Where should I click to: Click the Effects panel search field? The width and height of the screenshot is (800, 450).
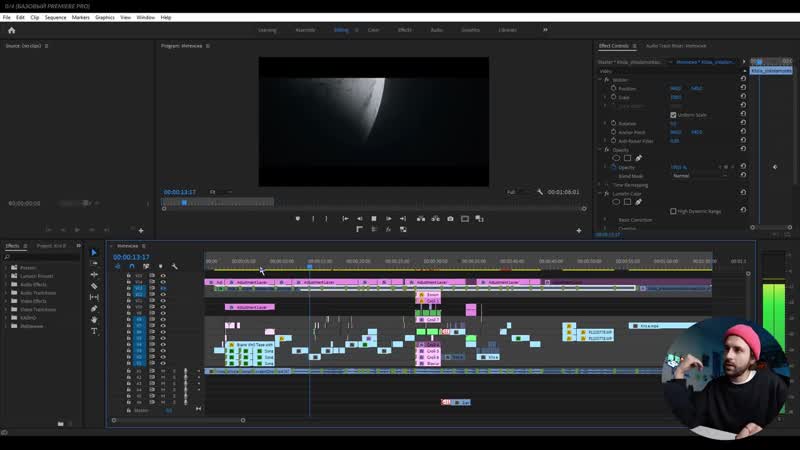42,257
